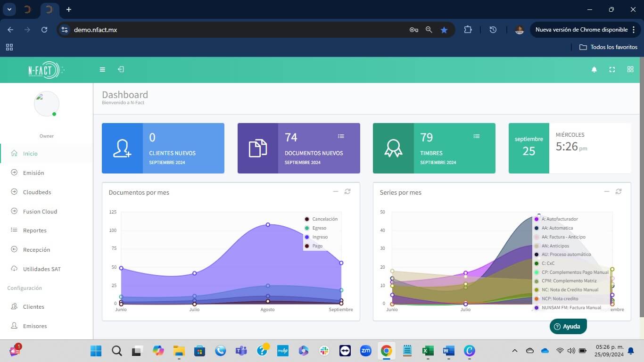Open Reportes in the sidebar

pos(34,230)
